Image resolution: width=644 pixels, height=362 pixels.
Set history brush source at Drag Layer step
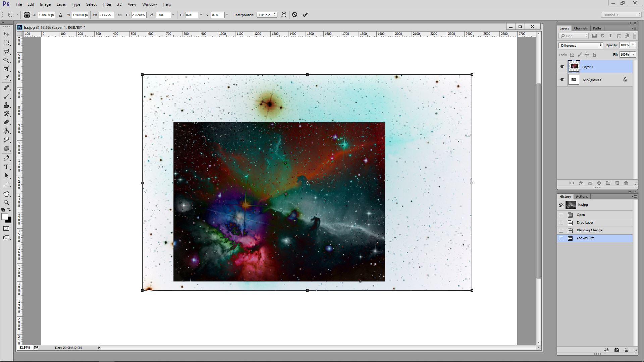[x=561, y=223]
